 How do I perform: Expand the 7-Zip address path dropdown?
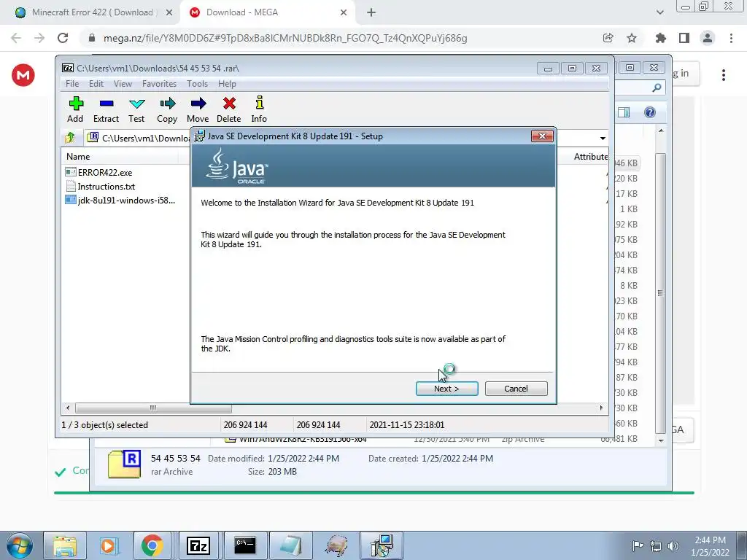603,138
